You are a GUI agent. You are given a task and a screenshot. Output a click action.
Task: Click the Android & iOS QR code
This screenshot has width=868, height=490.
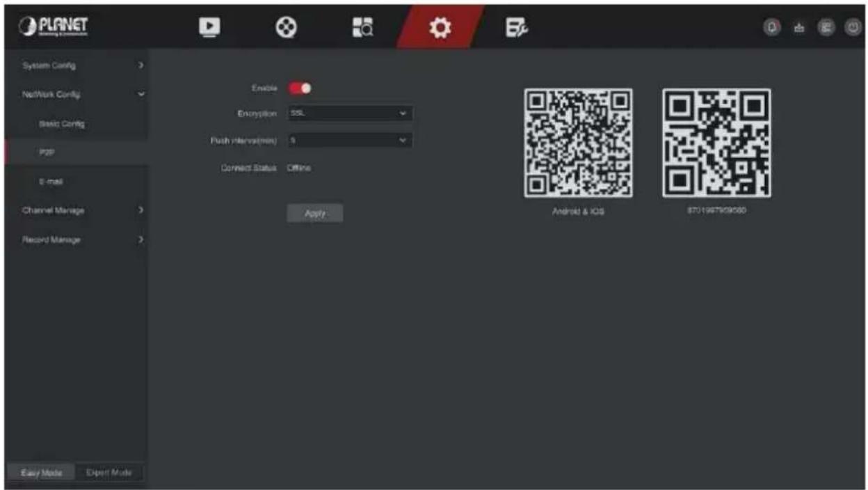click(578, 143)
